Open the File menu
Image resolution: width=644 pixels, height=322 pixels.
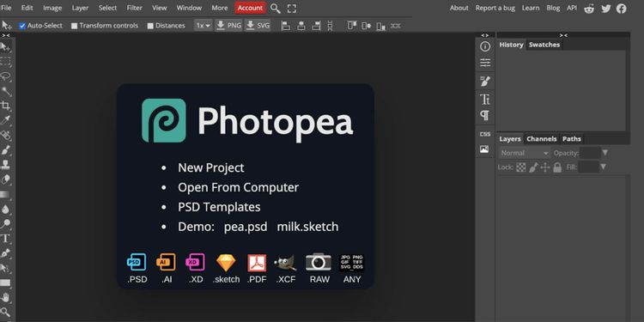pyautogui.click(x=6, y=8)
